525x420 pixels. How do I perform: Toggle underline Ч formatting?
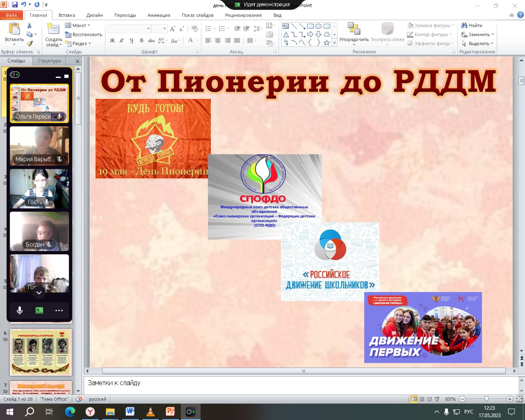click(x=132, y=40)
